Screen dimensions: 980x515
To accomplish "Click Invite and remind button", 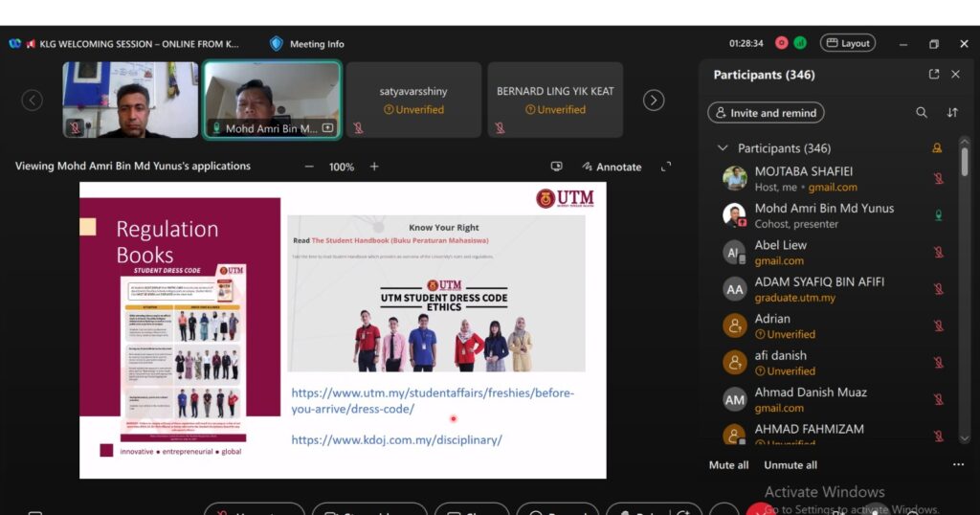I will pyautogui.click(x=766, y=113).
